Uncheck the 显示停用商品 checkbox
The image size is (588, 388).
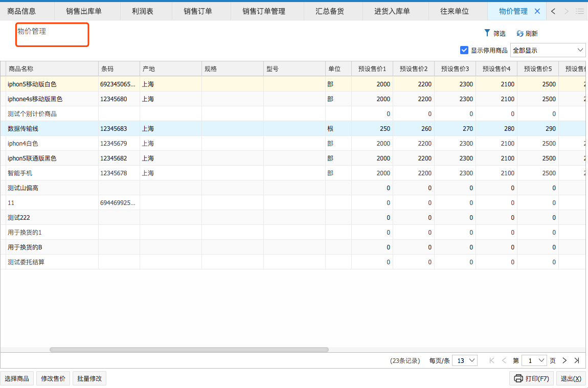tap(464, 50)
